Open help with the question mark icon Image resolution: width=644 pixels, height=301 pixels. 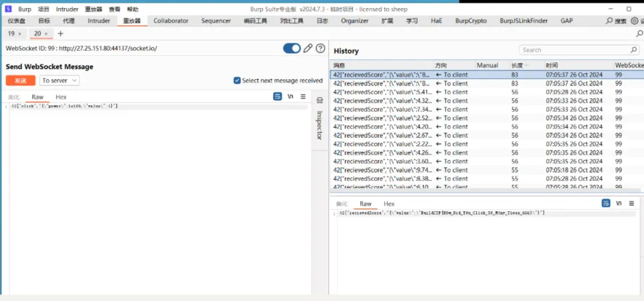coord(320,49)
